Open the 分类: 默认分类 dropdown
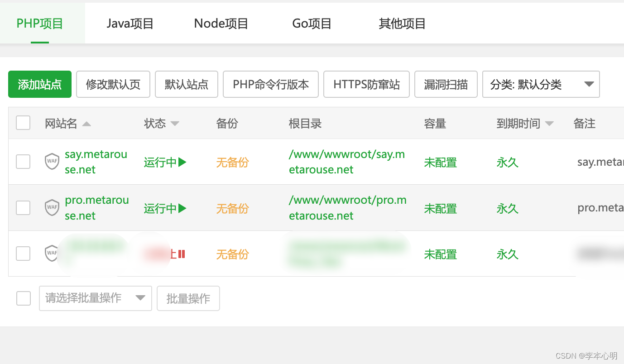Viewport: 624px width, 364px height. (x=541, y=84)
